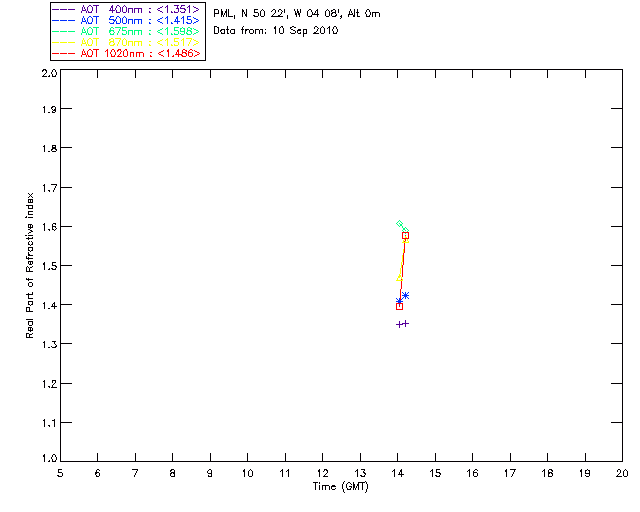Click y-axis tick label 1.3
640x512 pixels.
point(49,344)
